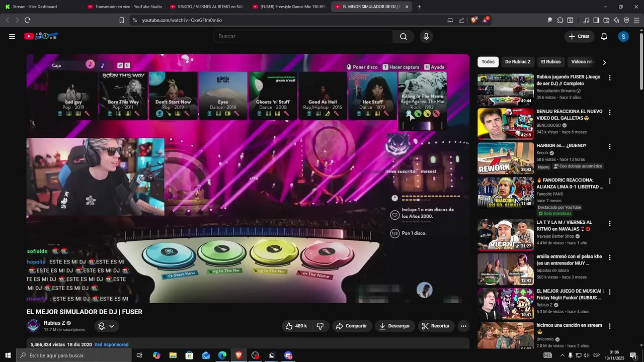Click inside the YouTube Buscar field
Image resolution: width=644 pixels, height=362 pixels.
coord(303,36)
